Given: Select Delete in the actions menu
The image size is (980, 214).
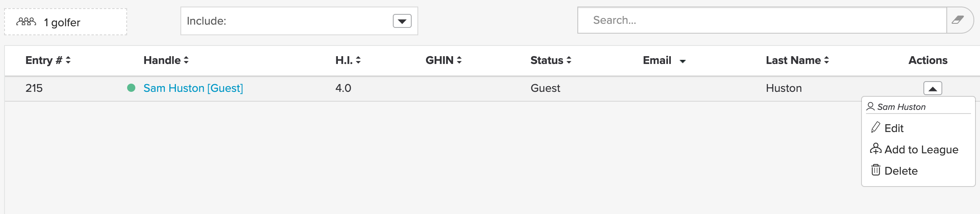Looking at the screenshot, I should [x=901, y=171].
